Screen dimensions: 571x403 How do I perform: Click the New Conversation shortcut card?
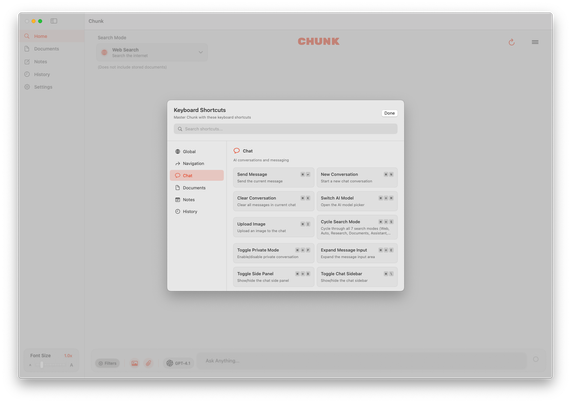point(357,177)
